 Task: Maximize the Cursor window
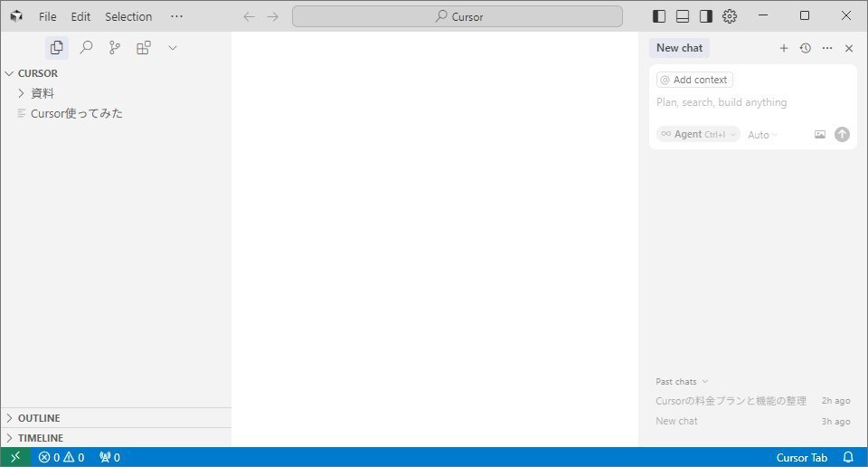pos(805,15)
